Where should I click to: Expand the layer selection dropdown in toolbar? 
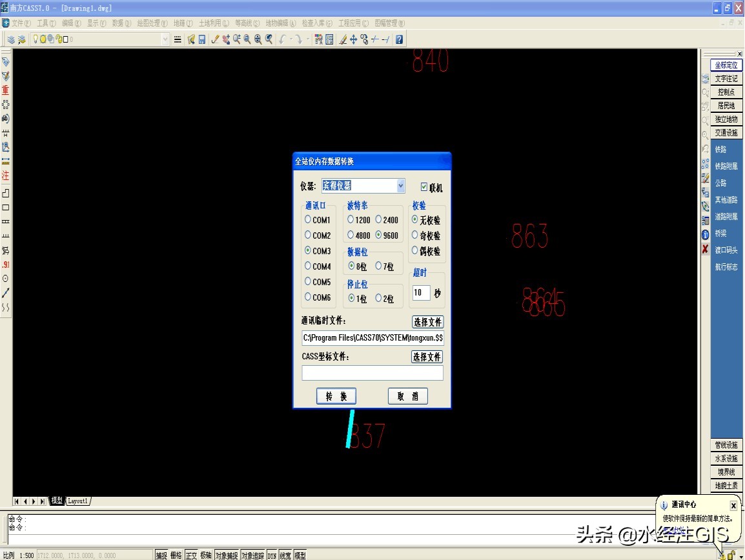point(165,39)
